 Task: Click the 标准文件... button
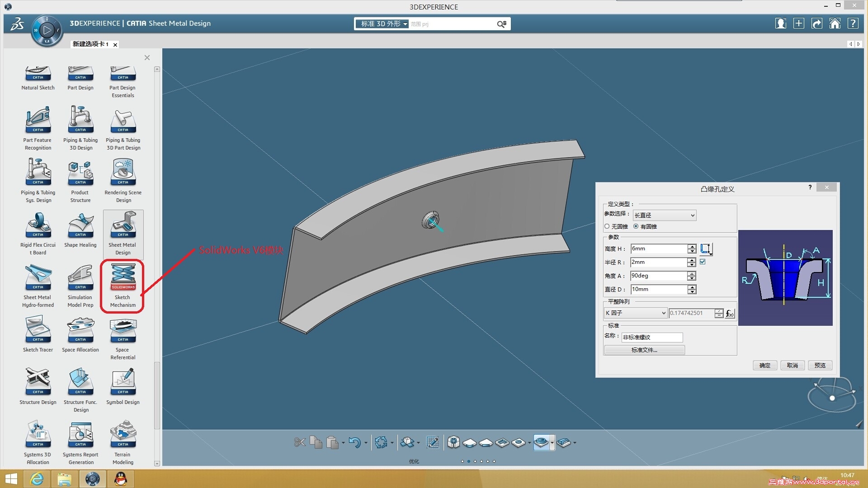[x=644, y=350]
